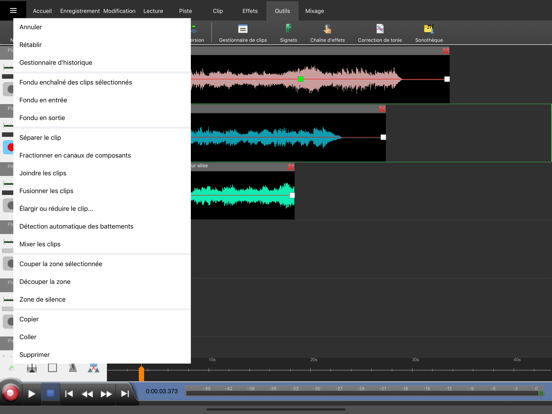
Task: Switch to the Accueil tab
Action: click(x=42, y=11)
